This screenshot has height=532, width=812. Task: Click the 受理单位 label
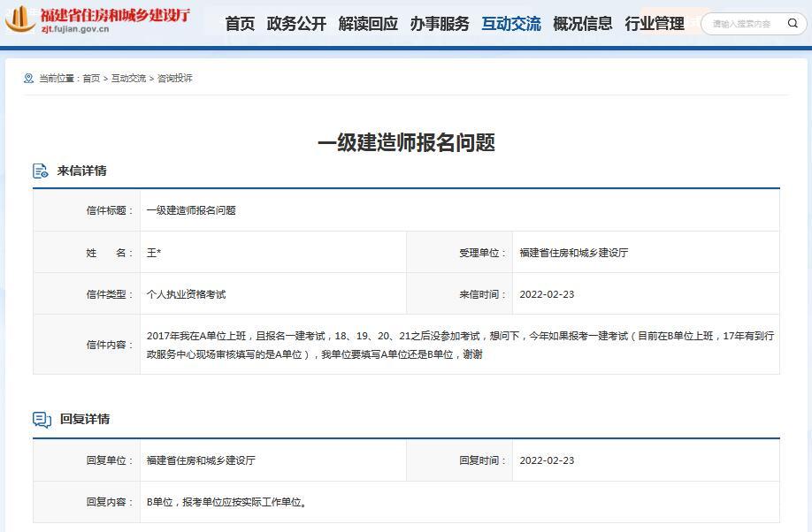click(482, 253)
